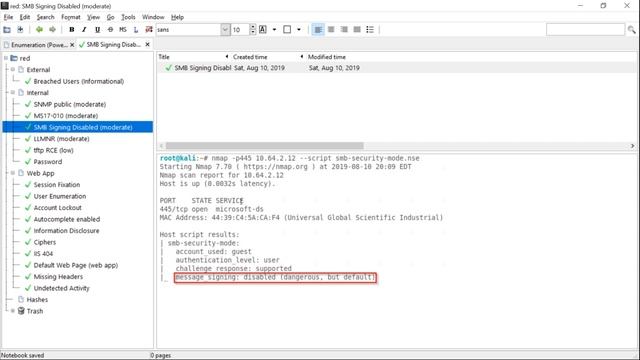Select justified text alignment
The width and height of the screenshot is (640, 360).
357,29
